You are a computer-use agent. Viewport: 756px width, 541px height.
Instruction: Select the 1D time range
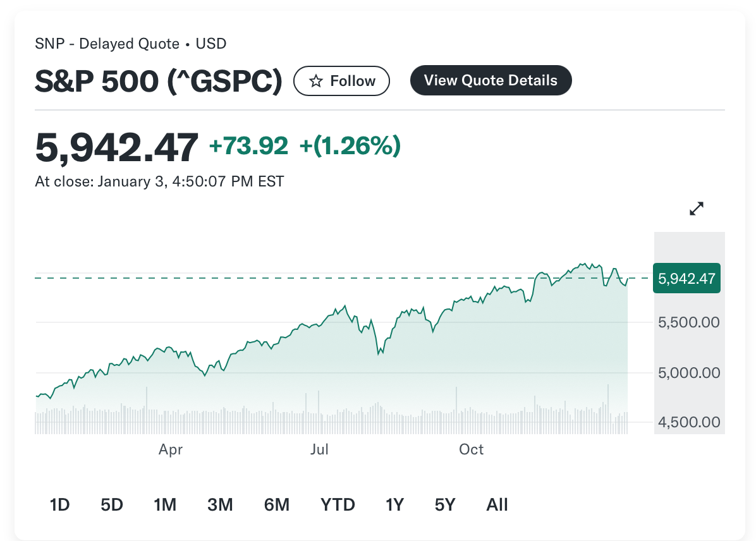coord(59,504)
